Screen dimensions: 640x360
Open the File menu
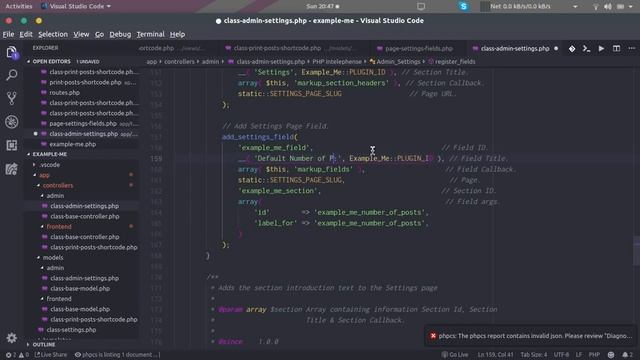coord(8,34)
